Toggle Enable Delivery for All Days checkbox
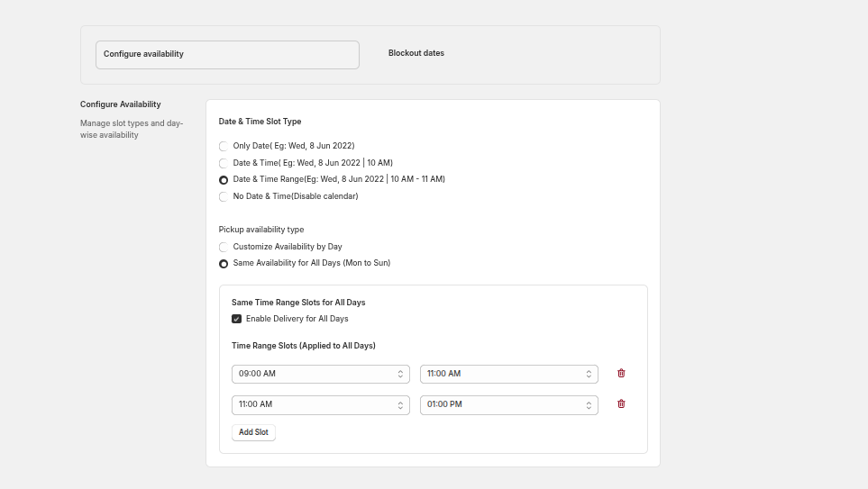 pyautogui.click(x=236, y=319)
